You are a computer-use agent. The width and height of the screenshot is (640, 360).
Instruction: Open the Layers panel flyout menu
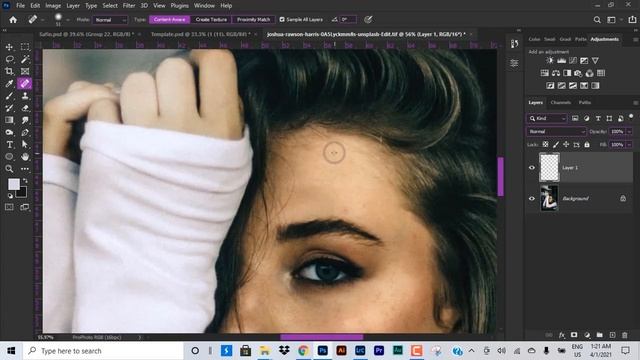[x=635, y=103]
